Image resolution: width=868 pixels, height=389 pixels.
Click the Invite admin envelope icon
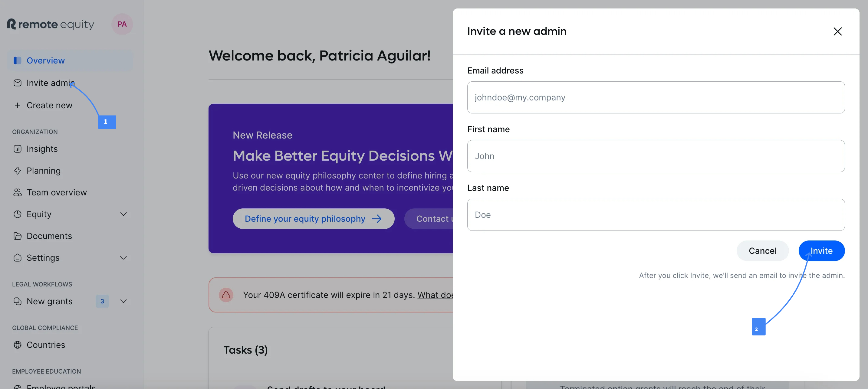[x=18, y=83]
